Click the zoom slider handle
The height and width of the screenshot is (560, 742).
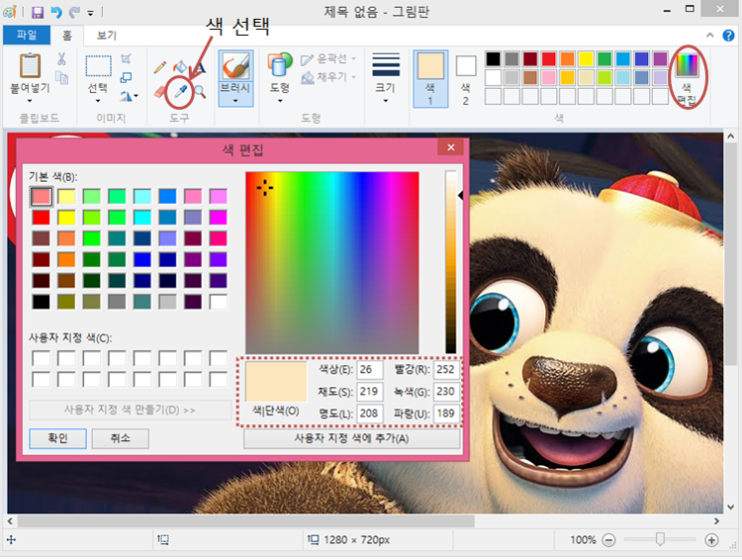point(660,539)
